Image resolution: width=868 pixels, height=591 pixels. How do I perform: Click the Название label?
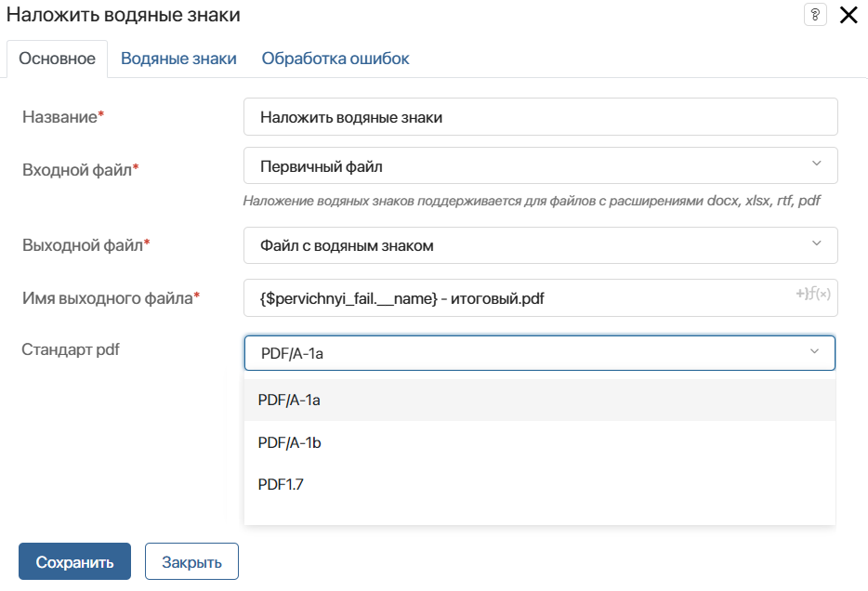click(x=63, y=117)
